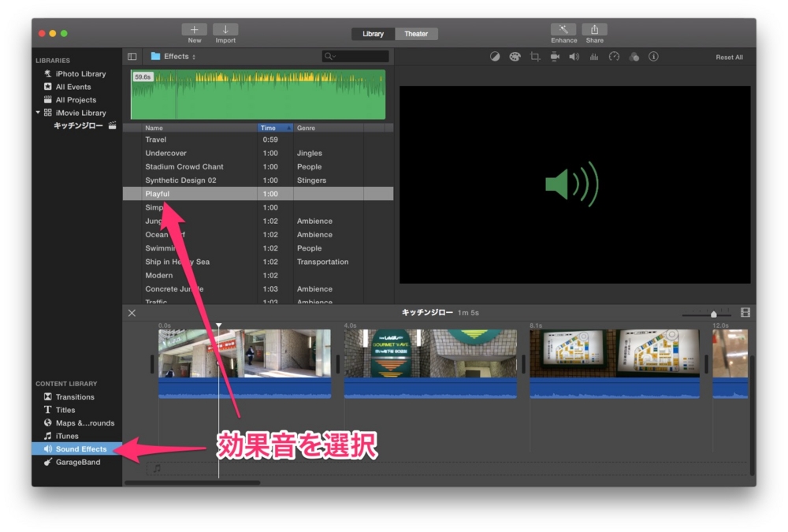Open the volume adjustment icon

tap(574, 57)
